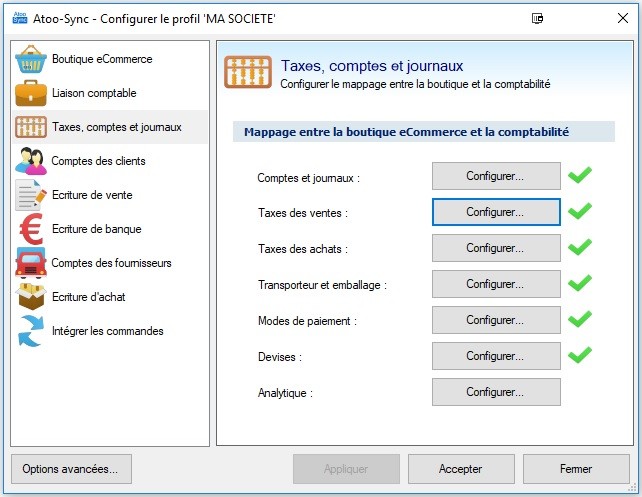
Task: Click the Ecriture de vente document icon
Action: 31,195
